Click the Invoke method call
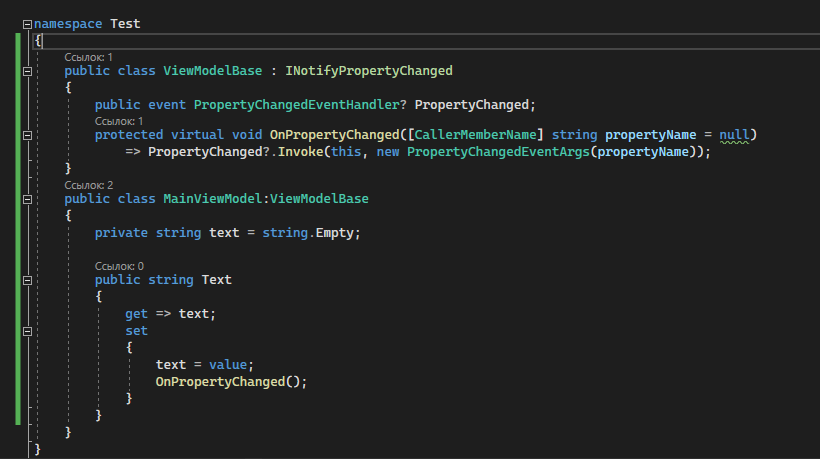820x459 pixels. click(x=300, y=152)
